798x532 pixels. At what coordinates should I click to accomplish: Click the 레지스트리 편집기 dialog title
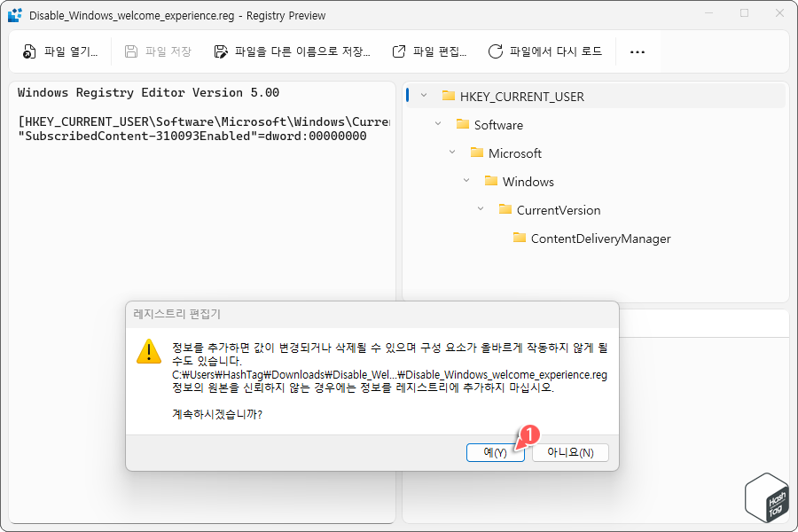(x=177, y=314)
